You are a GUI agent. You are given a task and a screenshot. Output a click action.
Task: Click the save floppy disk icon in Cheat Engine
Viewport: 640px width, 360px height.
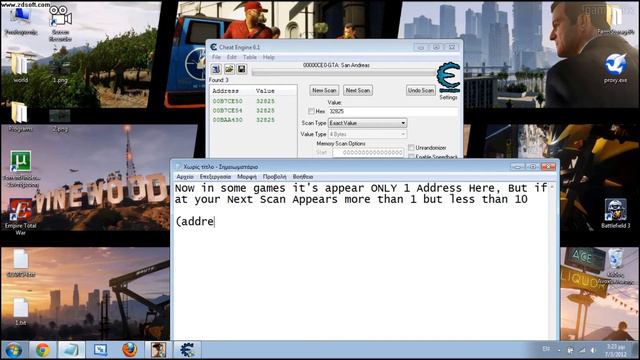[x=242, y=69]
